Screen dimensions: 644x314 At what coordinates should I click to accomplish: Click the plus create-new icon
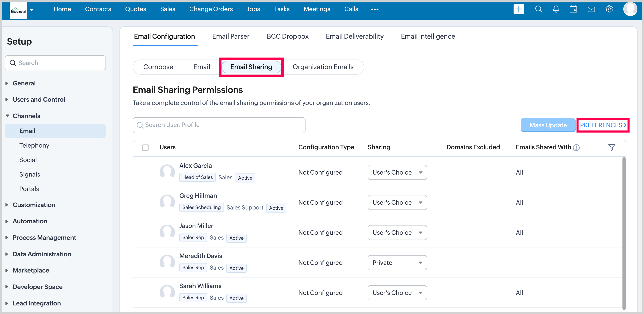tap(518, 9)
